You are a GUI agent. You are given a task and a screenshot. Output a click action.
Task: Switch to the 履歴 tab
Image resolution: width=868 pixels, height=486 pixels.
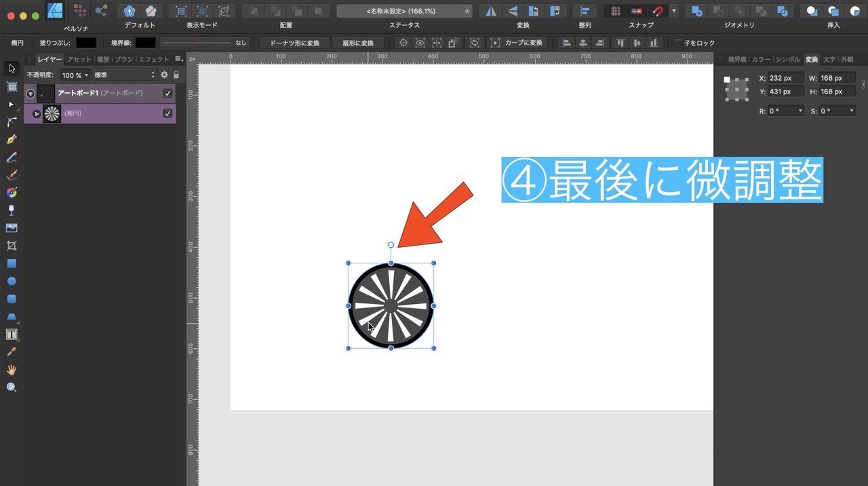click(102, 59)
